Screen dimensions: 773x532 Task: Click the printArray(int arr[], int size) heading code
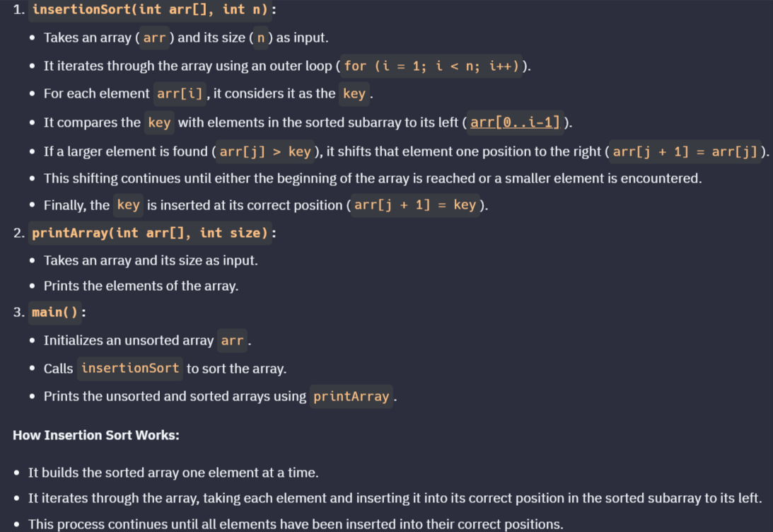(x=150, y=233)
